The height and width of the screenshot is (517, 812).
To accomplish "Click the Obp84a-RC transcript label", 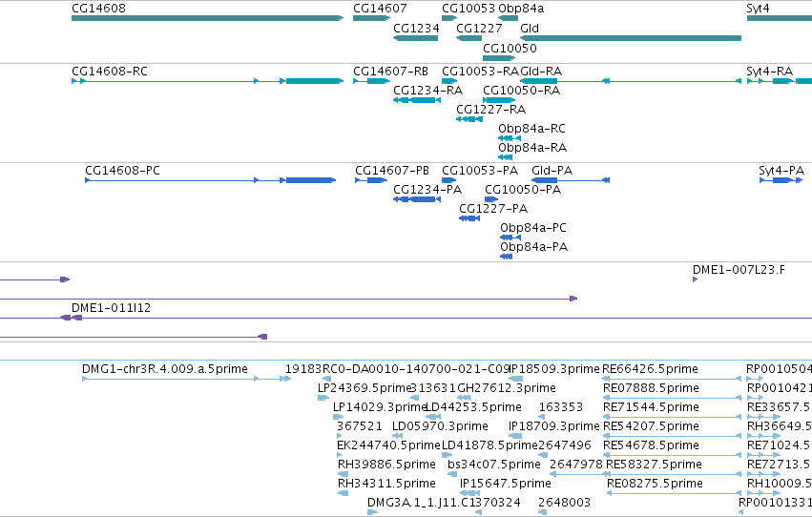I will coord(531,129).
